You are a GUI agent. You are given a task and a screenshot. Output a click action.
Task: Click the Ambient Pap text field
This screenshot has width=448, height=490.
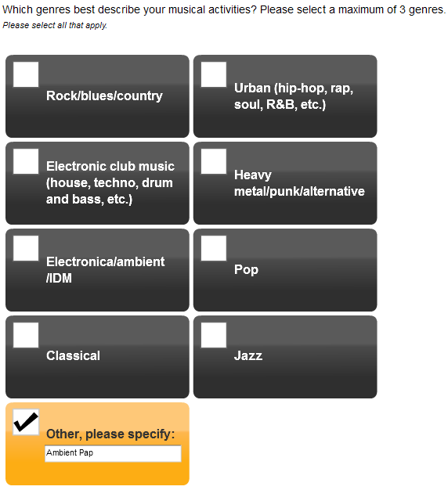113,453
